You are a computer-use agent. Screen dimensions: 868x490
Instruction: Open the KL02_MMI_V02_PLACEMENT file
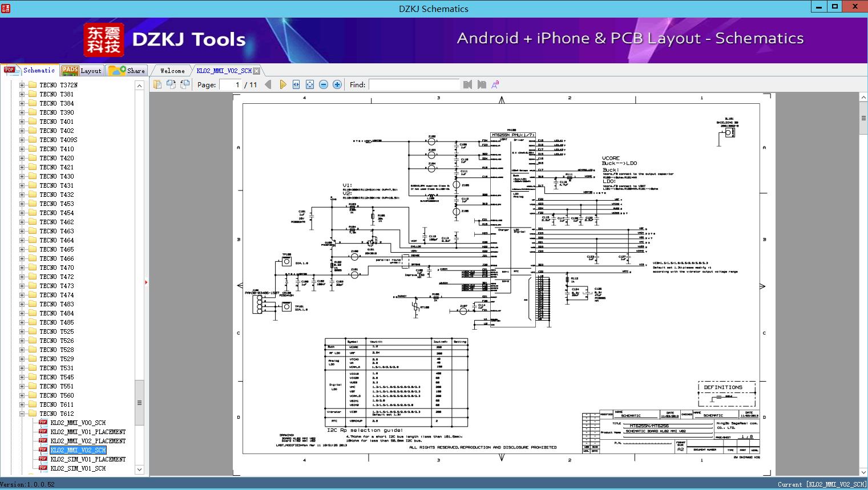point(88,441)
